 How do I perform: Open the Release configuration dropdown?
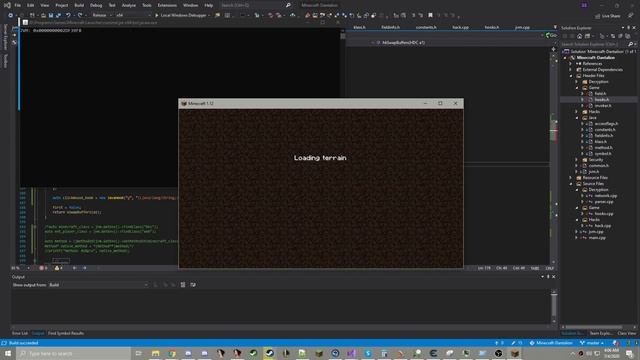click(x=102, y=16)
